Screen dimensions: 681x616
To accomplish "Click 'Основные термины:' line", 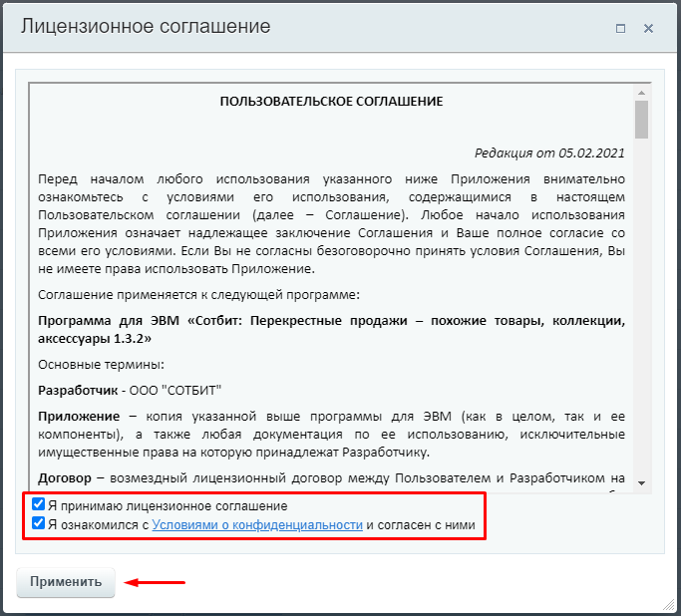I will [101, 364].
